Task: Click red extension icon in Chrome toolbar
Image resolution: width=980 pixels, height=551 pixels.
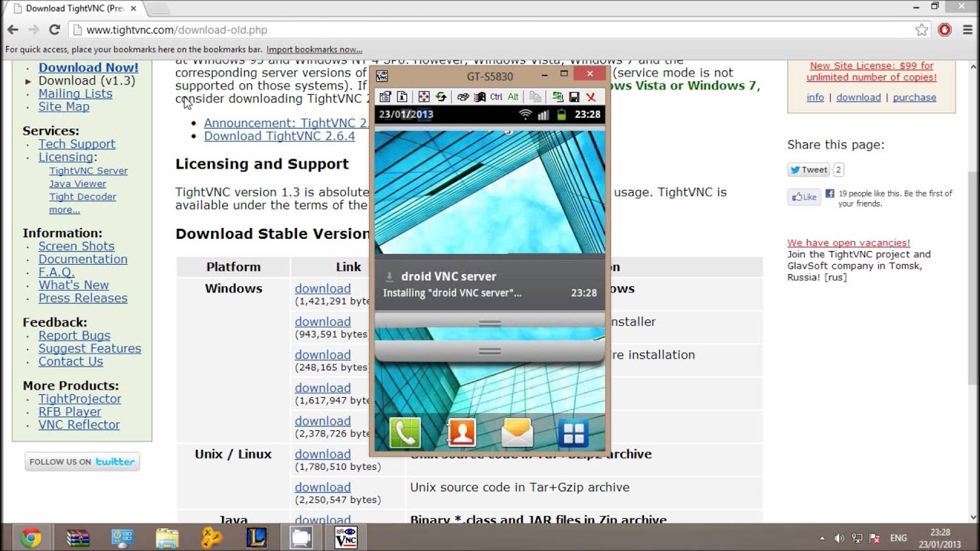Action: (945, 30)
